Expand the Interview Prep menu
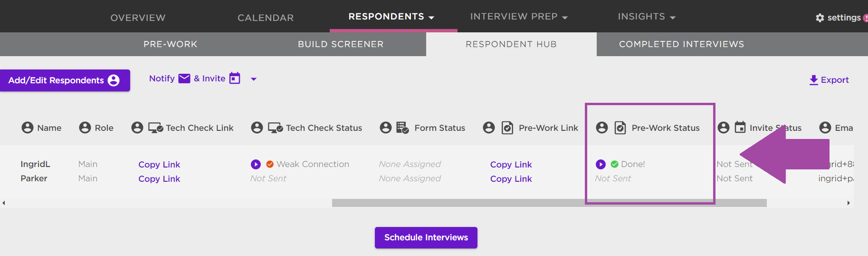The width and height of the screenshot is (868, 256). (x=519, y=17)
